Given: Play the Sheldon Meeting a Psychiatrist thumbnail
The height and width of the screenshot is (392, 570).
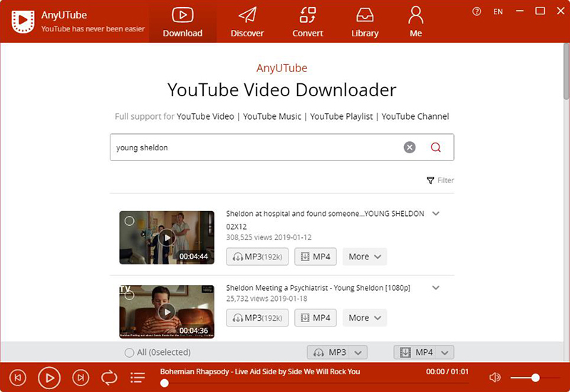Looking at the screenshot, I should pos(167,311).
